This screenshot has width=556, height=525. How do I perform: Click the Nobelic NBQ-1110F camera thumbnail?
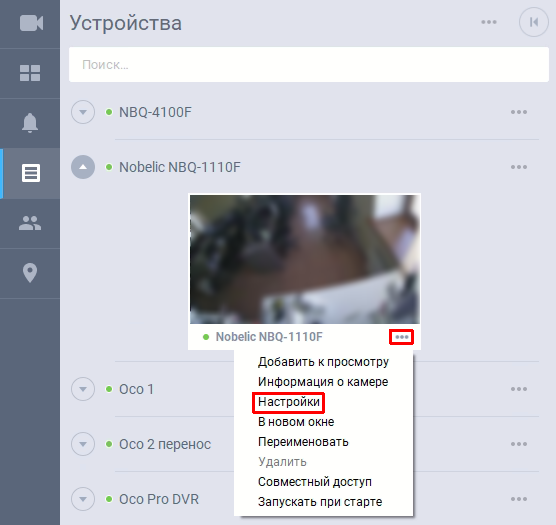(x=305, y=259)
